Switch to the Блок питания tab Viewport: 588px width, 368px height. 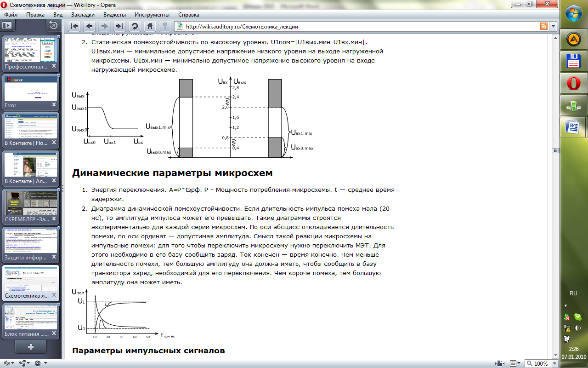pyautogui.click(x=30, y=321)
